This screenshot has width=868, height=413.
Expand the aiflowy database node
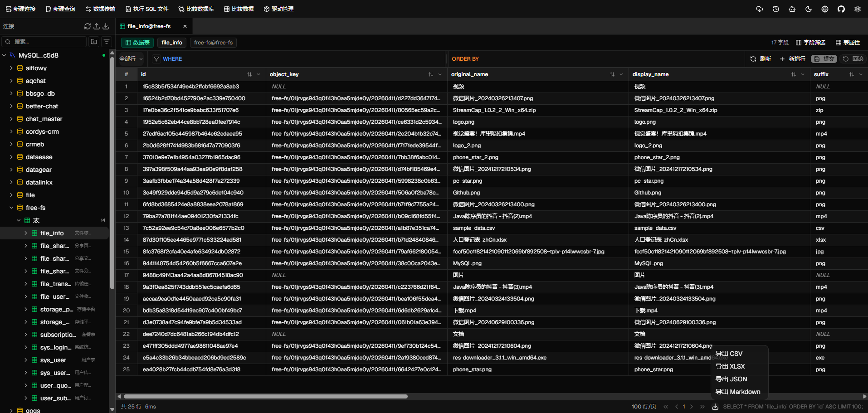click(11, 68)
